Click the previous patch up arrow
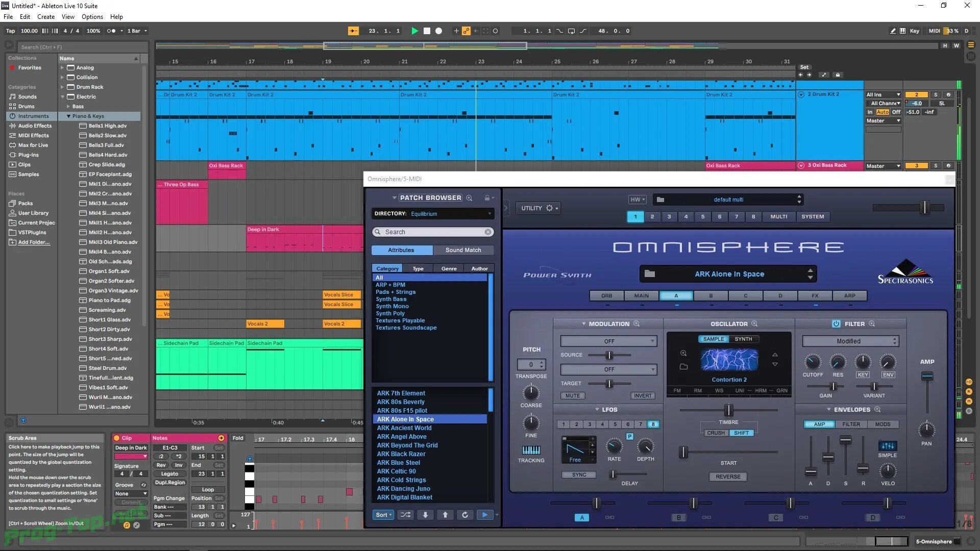The width and height of the screenshot is (980, 551). coord(445,515)
